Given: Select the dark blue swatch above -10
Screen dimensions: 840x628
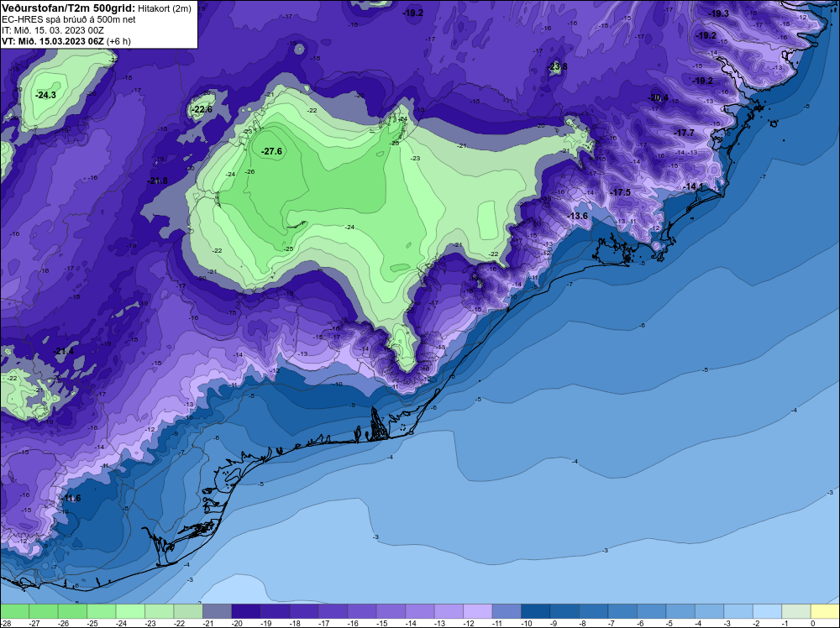Looking at the screenshot, I should 535,611.
